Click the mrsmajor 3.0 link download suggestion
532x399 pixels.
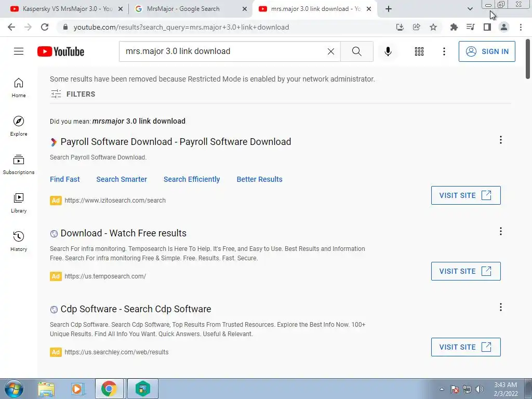click(x=139, y=121)
